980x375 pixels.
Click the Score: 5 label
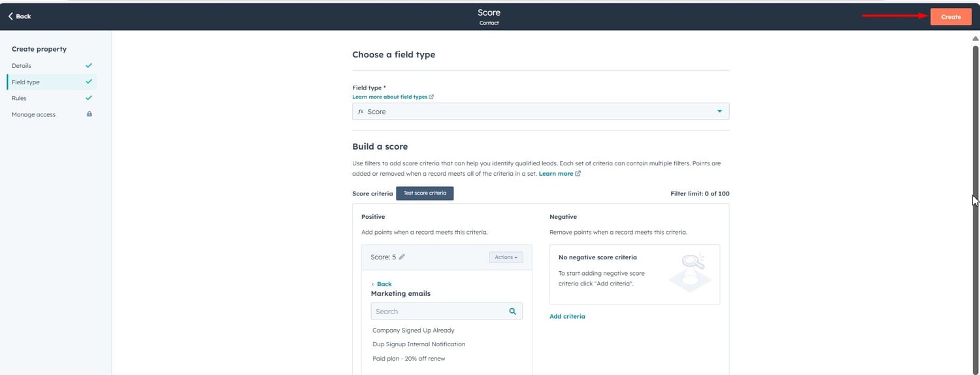click(384, 257)
